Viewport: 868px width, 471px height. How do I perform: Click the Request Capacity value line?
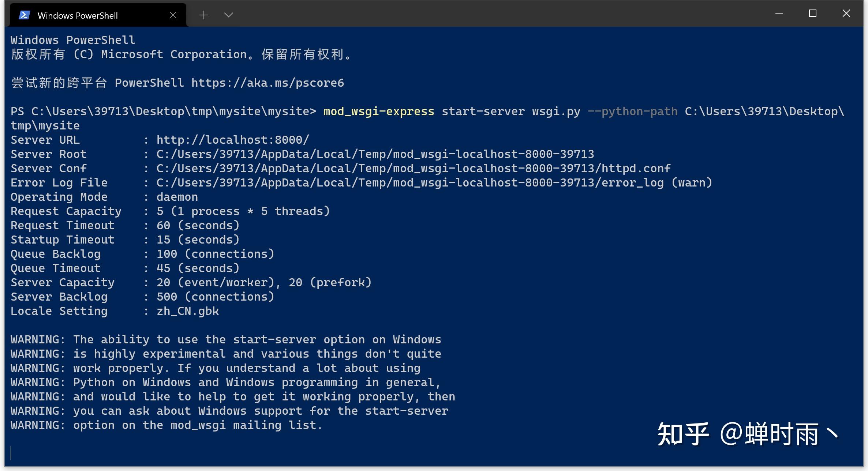tap(243, 211)
